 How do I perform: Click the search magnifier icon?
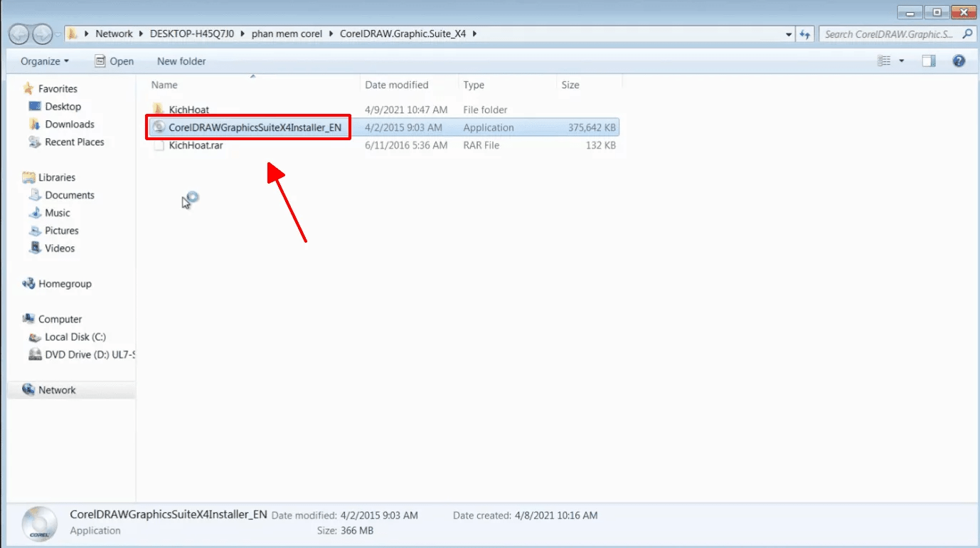tap(968, 33)
